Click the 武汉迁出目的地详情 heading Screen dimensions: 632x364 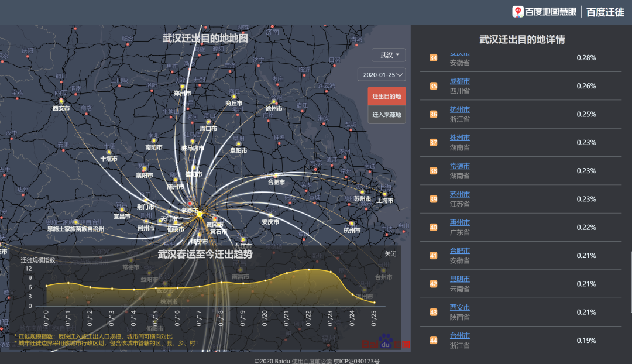[522, 40]
